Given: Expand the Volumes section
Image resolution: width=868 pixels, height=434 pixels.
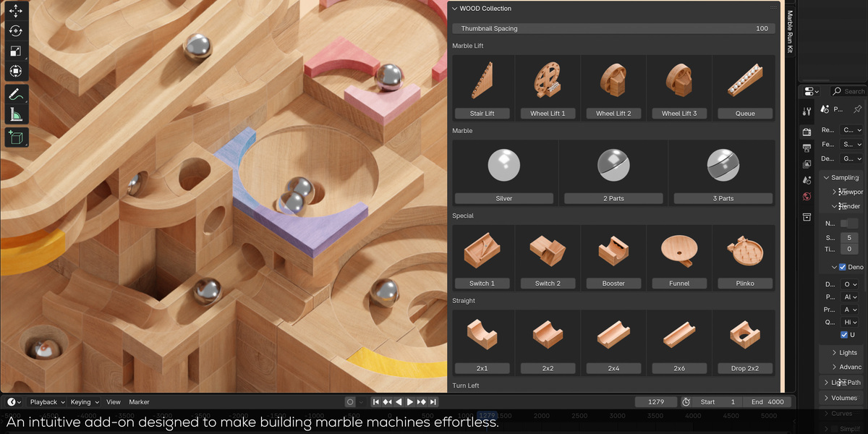Looking at the screenshot, I should [x=827, y=398].
